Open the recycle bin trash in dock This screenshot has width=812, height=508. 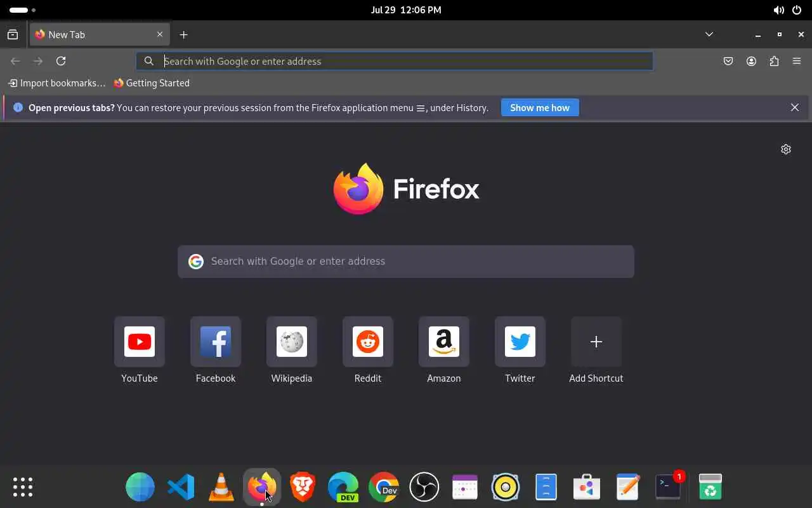710,487
